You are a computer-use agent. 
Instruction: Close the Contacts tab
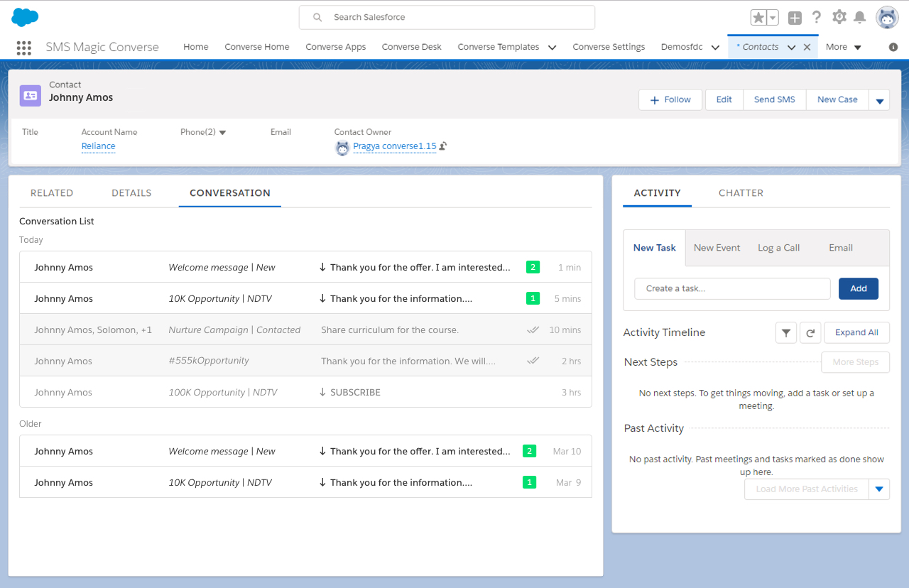(807, 47)
